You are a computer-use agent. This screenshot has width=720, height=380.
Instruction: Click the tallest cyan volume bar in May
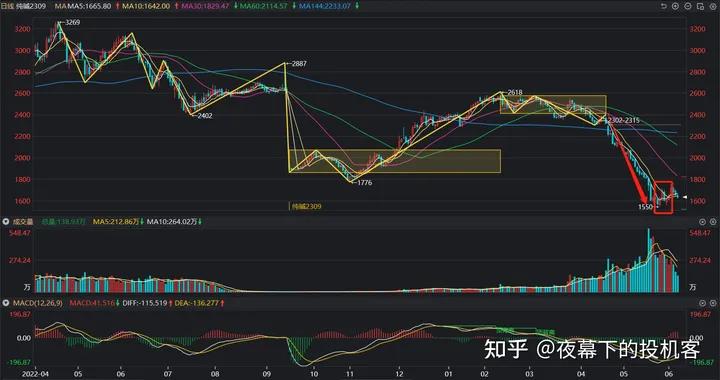click(649, 260)
